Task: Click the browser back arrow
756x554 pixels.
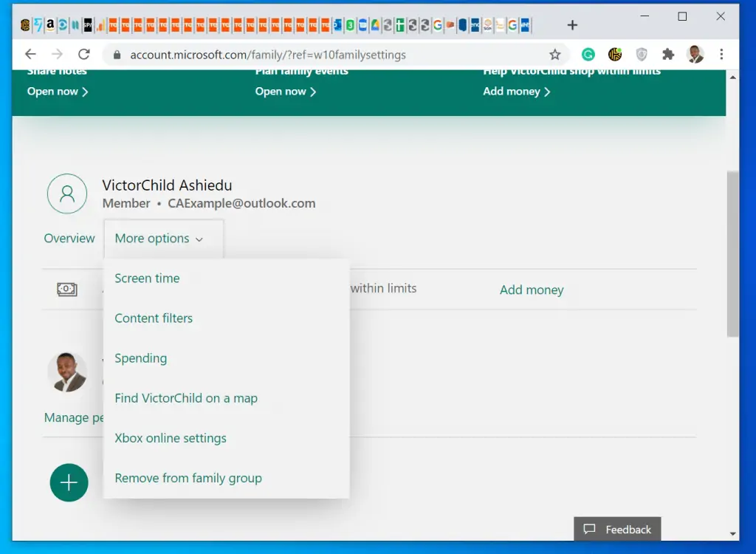Action: coord(30,55)
